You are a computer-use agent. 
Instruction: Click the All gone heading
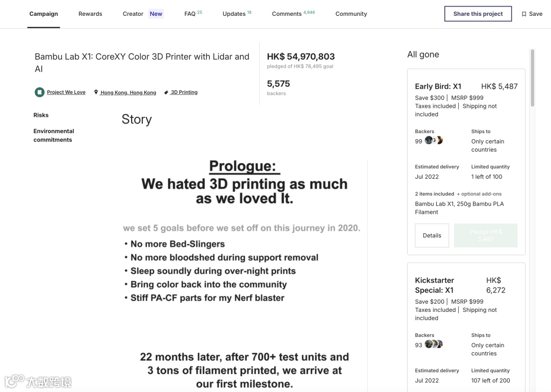click(x=423, y=55)
